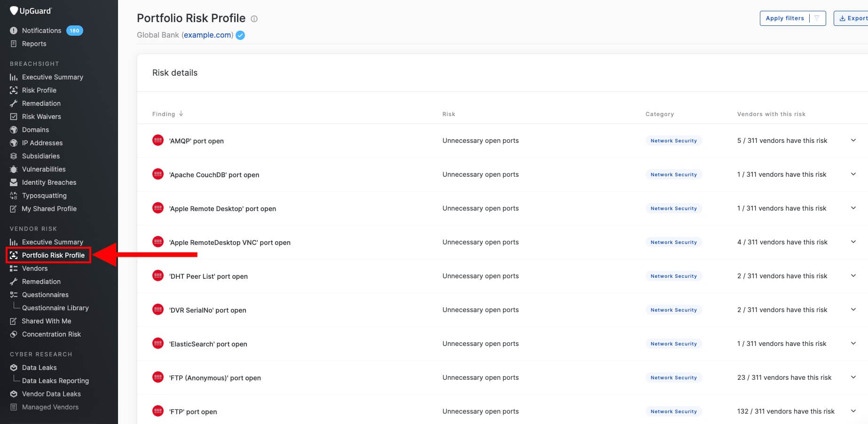Open Data Leaks Reporting in sidebar

(55, 381)
